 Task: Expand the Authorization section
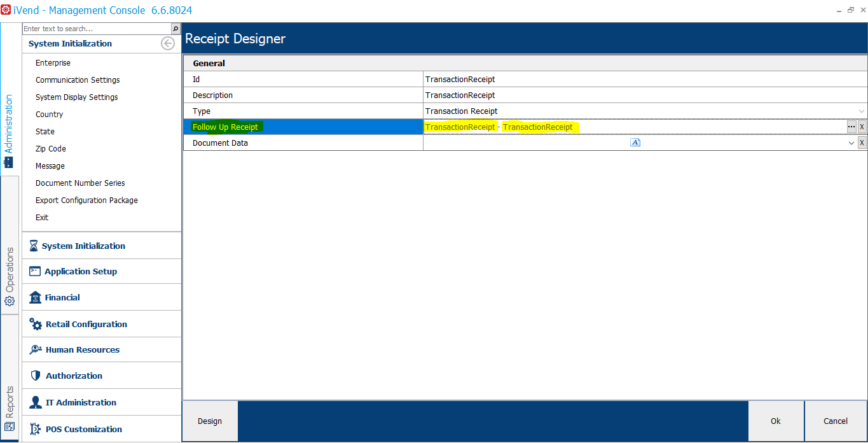[x=102, y=376]
